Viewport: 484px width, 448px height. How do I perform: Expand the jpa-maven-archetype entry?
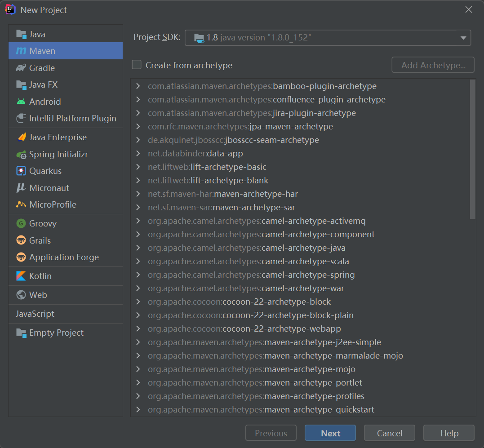coord(138,126)
